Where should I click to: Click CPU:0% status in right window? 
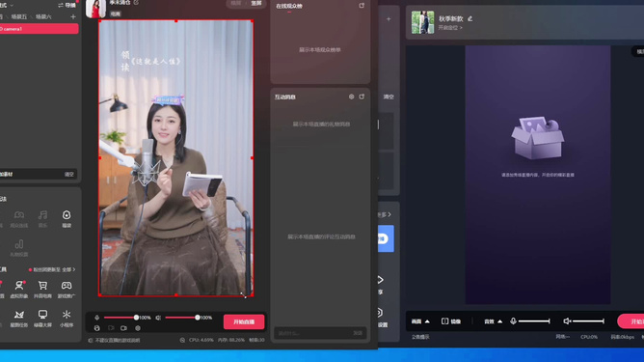[x=589, y=337]
